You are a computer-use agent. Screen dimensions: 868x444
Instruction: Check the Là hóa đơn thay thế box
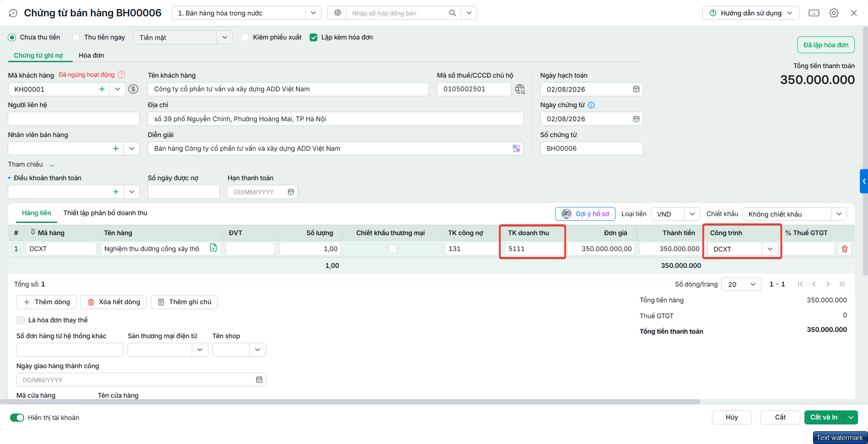coord(20,320)
